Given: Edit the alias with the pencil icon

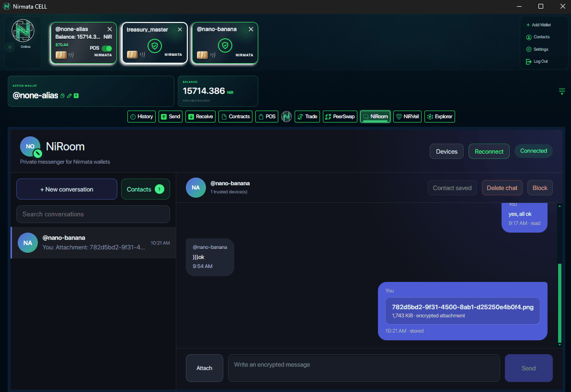Looking at the screenshot, I should click(x=69, y=96).
